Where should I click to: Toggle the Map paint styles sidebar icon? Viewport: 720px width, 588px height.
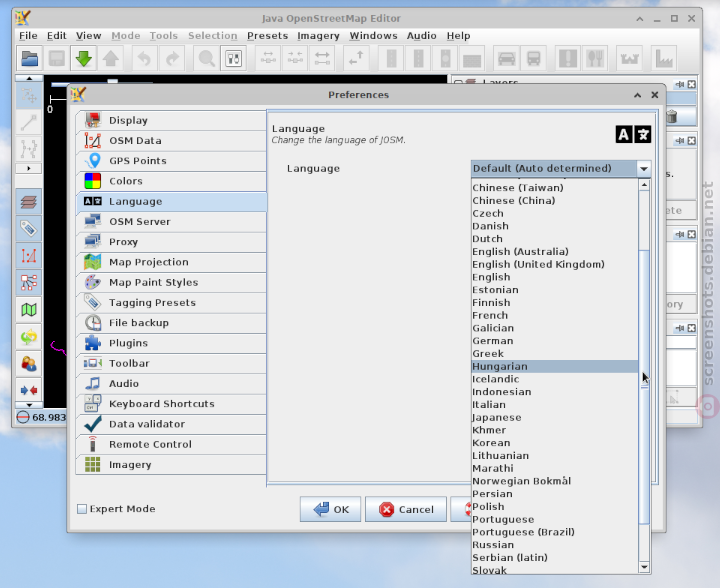click(28, 310)
